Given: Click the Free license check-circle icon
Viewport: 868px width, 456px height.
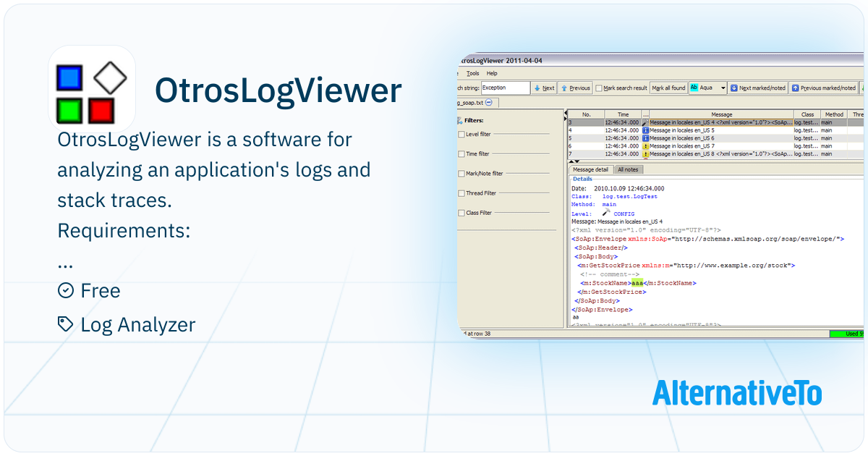Looking at the screenshot, I should pyautogui.click(x=65, y=290).
